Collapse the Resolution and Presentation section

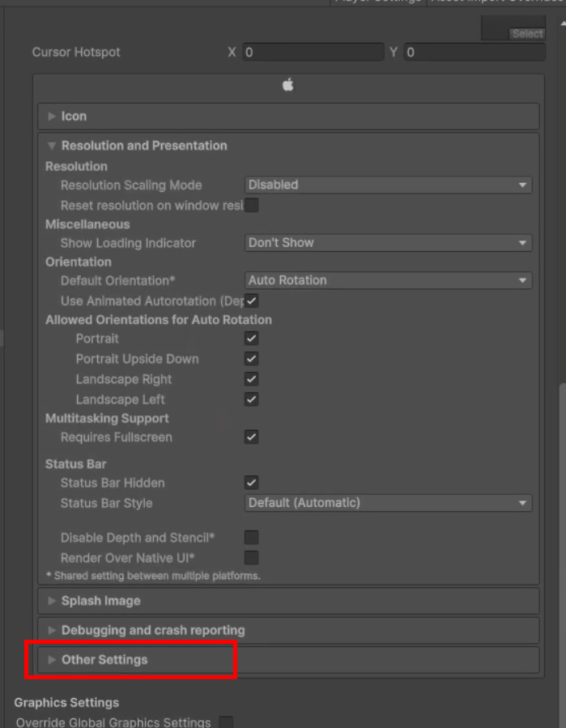(x=143, y=146)
